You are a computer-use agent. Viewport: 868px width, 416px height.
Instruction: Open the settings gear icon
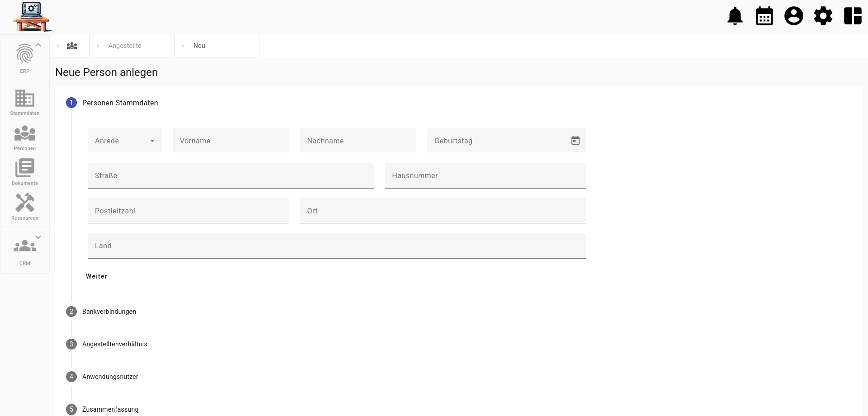click(823, 16)
